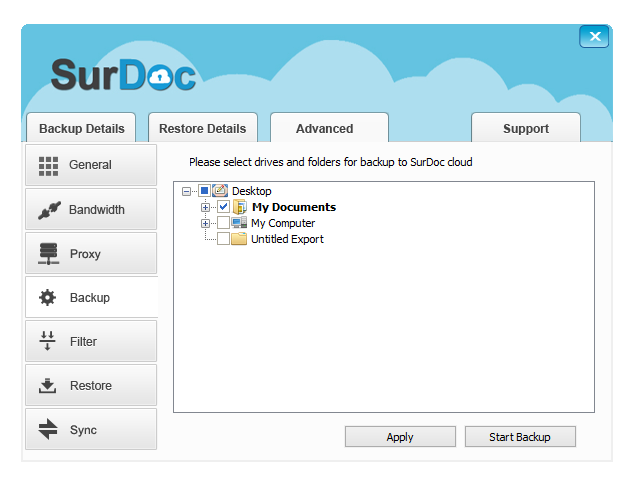
Task: Collapse the Desktop tree node
Action: coord(186,191)
